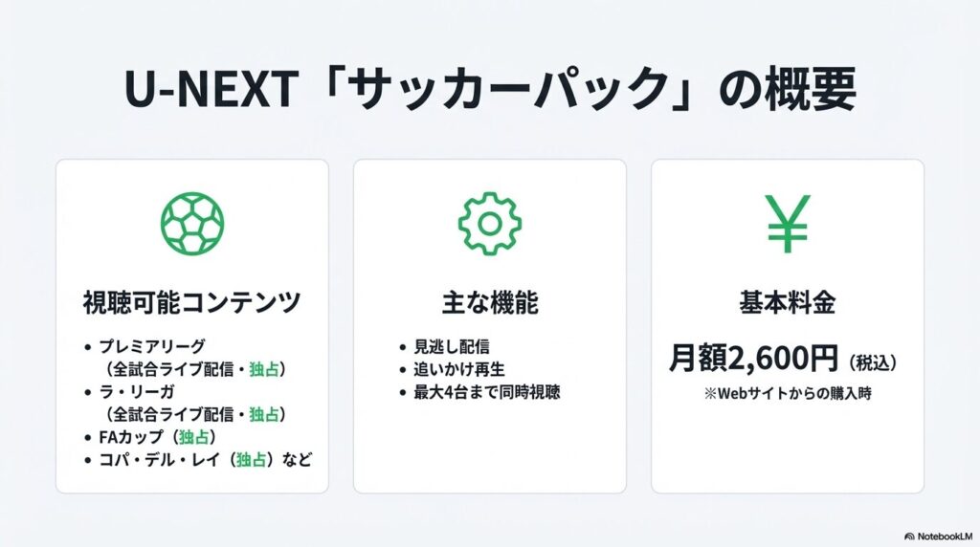This screenshot has width=980, height=547.
Task: Click the green gear icon
Action: coord(489,224)
